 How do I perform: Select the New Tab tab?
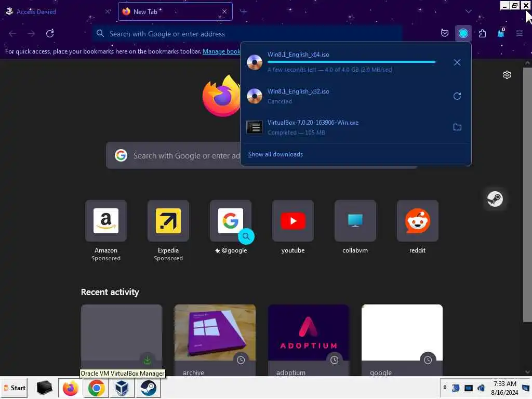pyautogui.click(x=175, y=11)
